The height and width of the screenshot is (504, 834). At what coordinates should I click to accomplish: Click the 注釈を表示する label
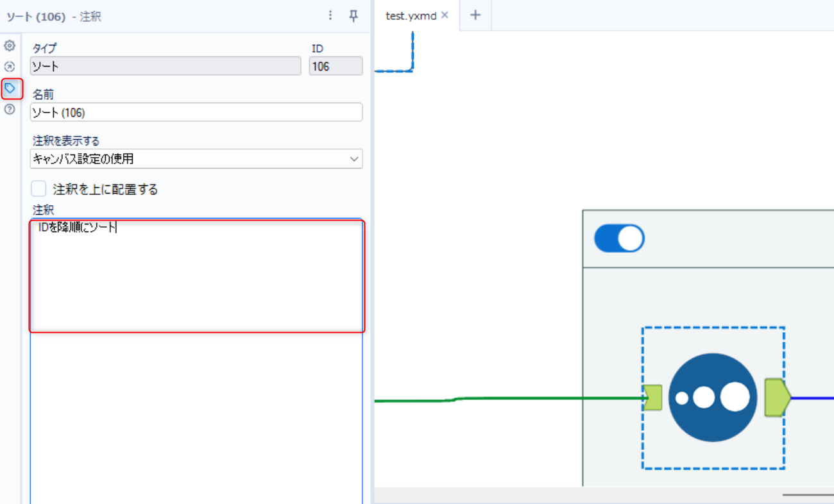(66, 140)
